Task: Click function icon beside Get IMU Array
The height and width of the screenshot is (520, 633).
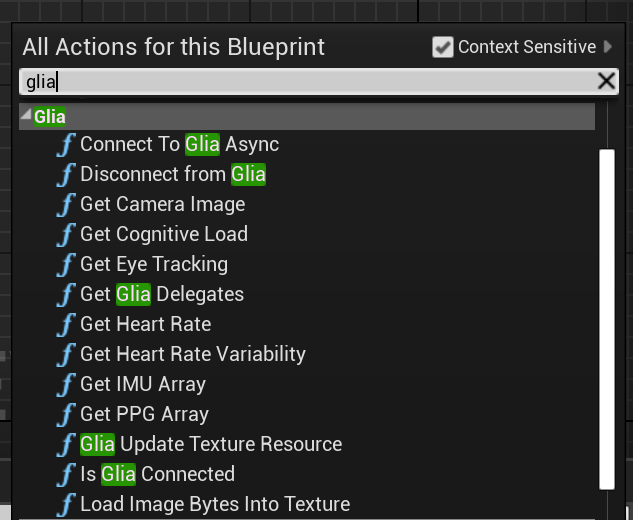Action: (67, 385)
